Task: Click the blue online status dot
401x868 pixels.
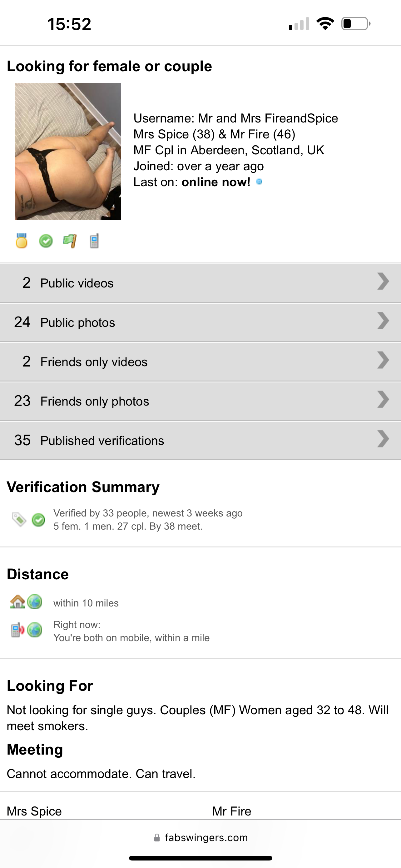Action: point(259,182)
